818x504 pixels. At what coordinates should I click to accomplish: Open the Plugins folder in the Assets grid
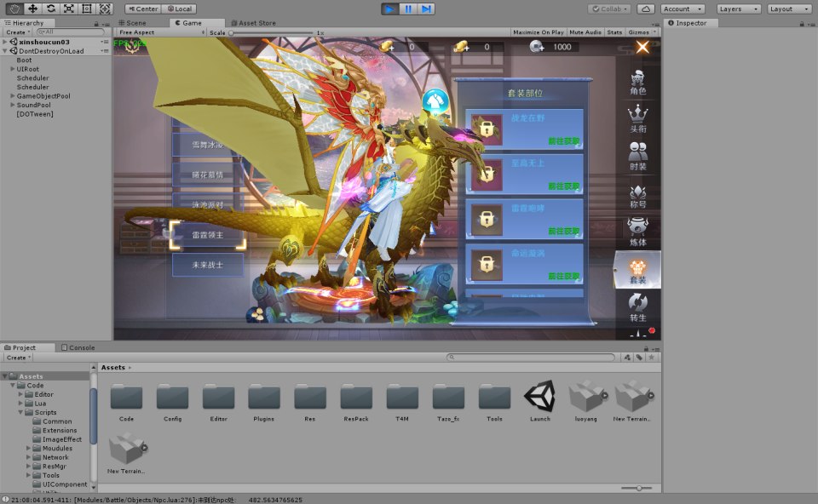(x=264, y=402)
